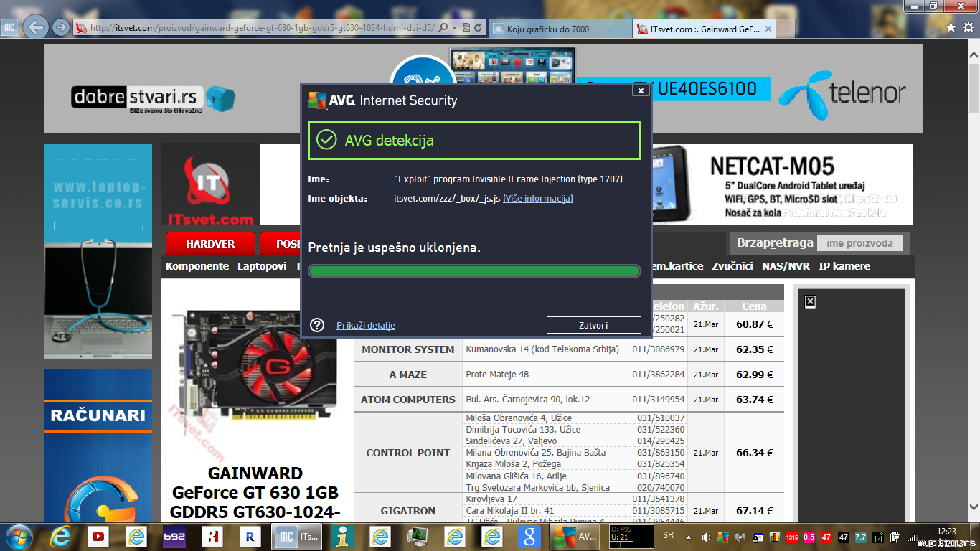The width and height of the screenshot is (980, 551).
Task: Open the Google icon in the taskbar
Action: (529, 536)
